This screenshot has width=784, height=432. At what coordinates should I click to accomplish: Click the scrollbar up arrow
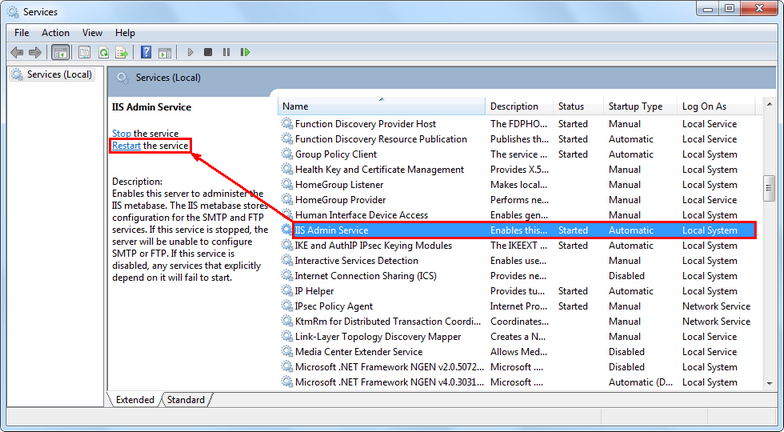coord(769,104)
